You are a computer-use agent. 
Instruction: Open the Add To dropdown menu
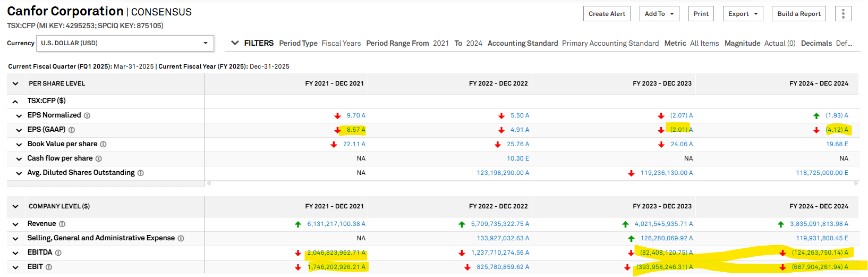pos(659,14)
